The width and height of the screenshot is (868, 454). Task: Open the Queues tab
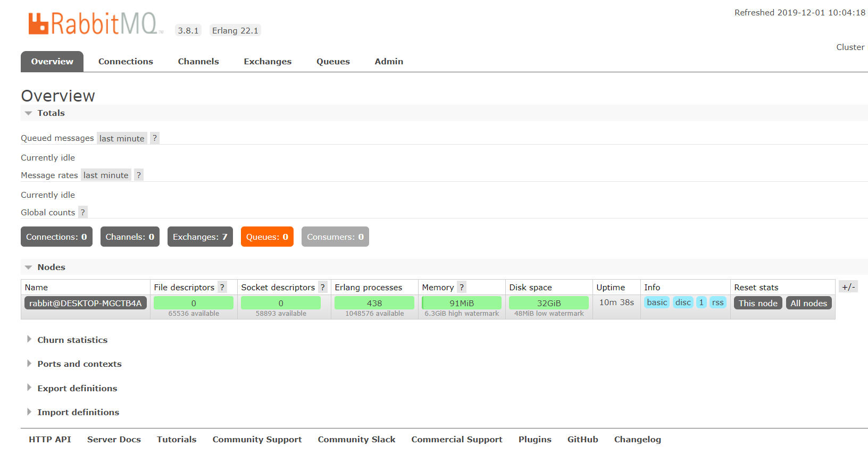(333, 62)
